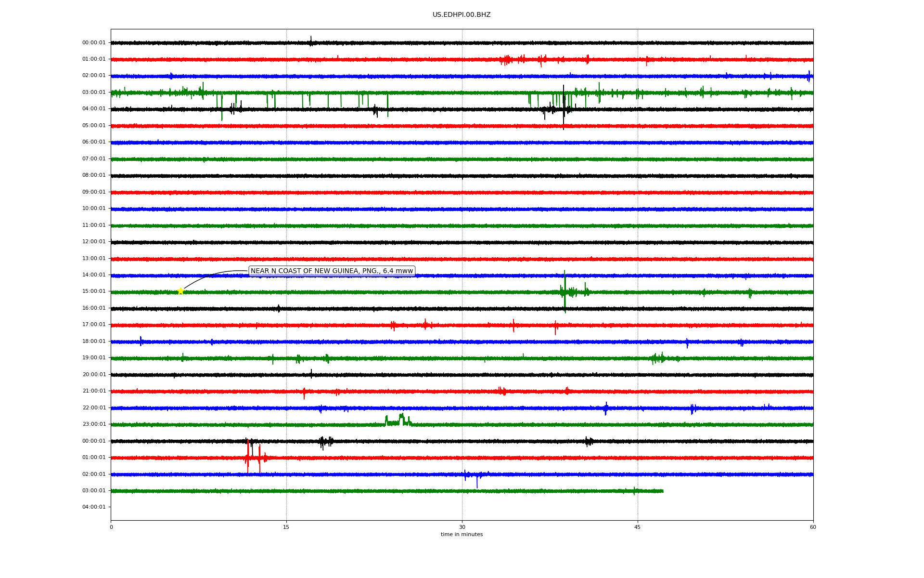Click the x-axis tick label 0
924x578 pixels.
pos(111,527)
